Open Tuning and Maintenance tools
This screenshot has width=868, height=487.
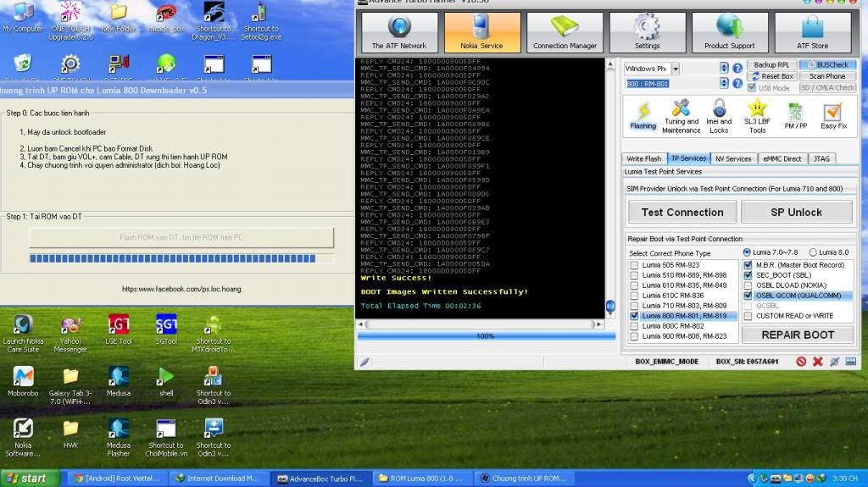(x=681, y=116)
